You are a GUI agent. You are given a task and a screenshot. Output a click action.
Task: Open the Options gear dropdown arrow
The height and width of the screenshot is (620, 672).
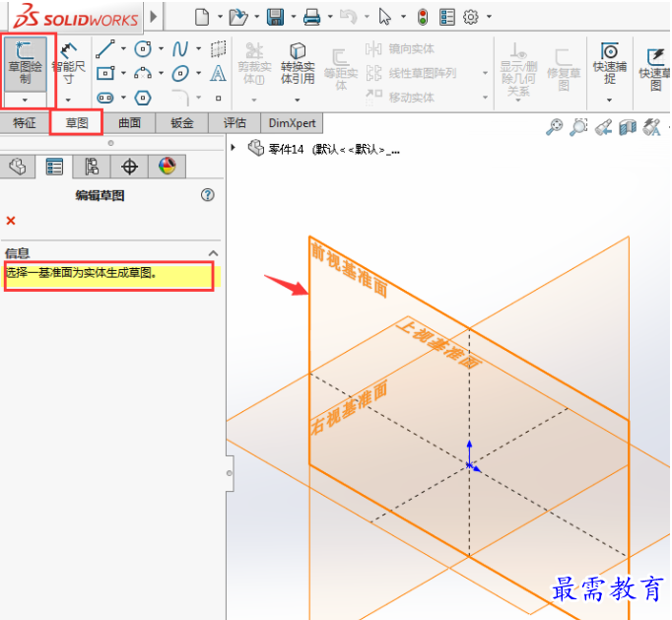(489, 17)
